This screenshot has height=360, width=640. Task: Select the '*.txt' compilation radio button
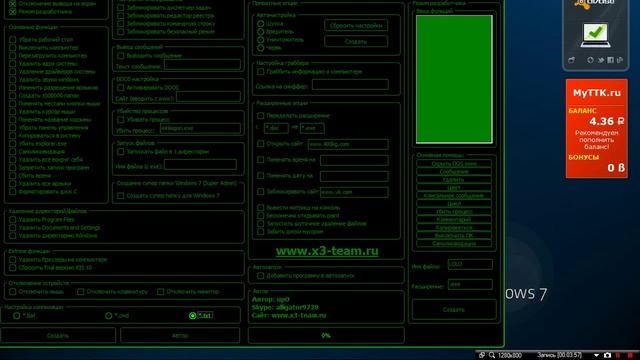pos(193,316)
